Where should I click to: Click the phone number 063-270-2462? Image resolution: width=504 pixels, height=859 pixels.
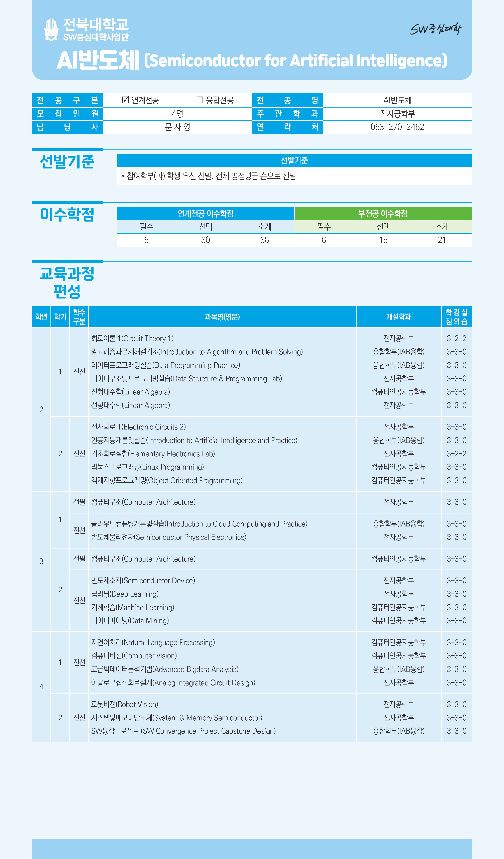[x=397, y=127]
